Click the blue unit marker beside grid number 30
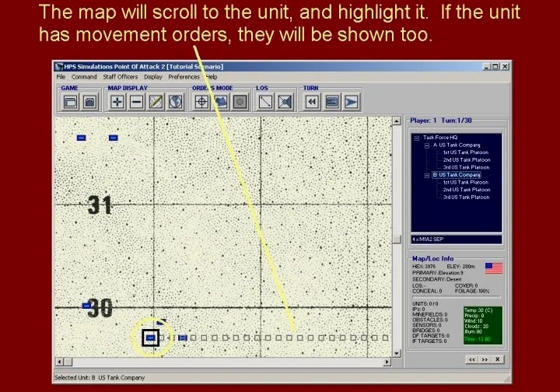The width and height of the screenshot is (560, 392). [x=86, y=306]
